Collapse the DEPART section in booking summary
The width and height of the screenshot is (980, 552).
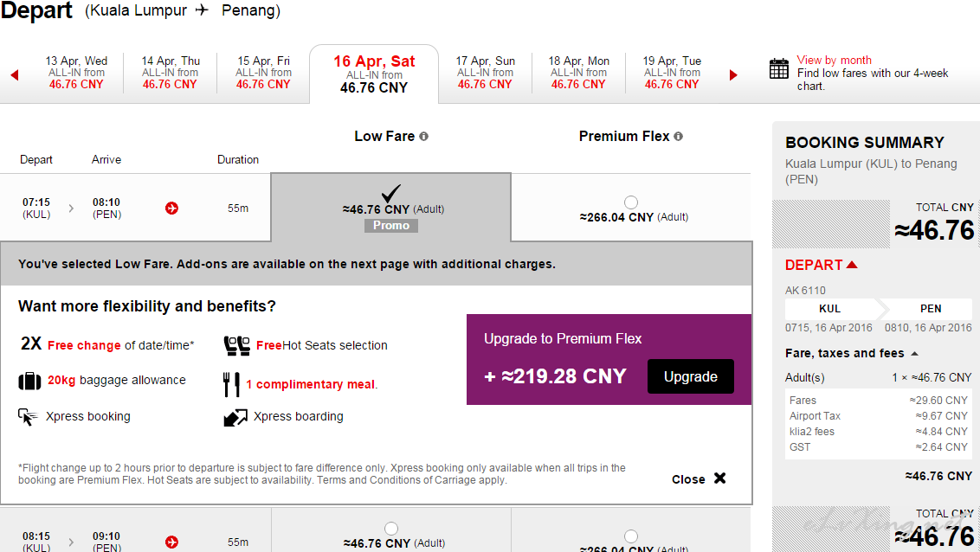852,265
